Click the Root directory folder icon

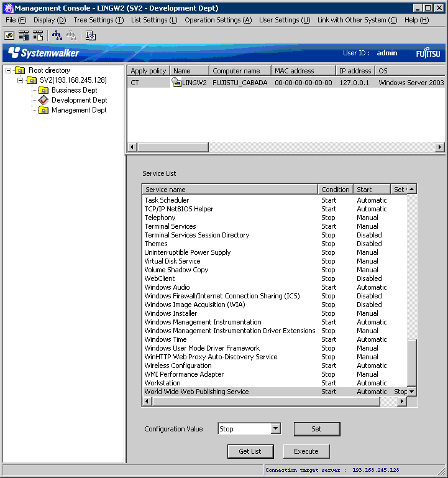(20, 70)
